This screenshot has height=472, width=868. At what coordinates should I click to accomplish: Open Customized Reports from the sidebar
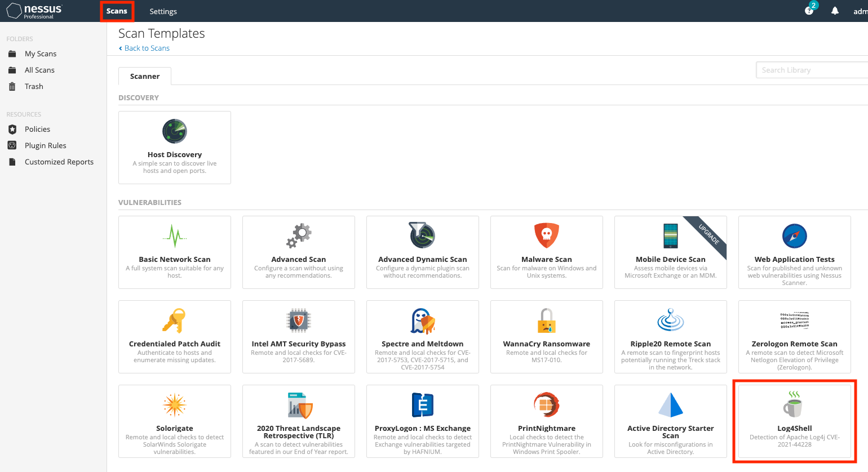click(x=59, y=162)
